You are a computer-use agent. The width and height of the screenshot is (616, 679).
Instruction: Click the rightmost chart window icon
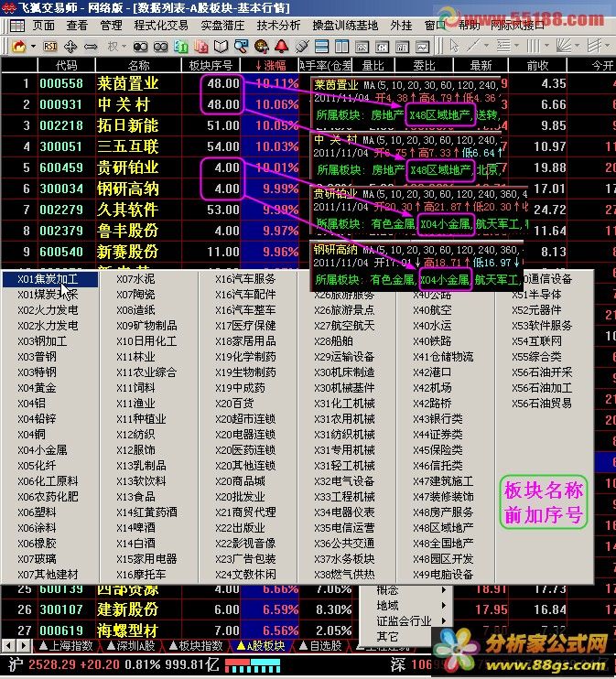[422, 46]
